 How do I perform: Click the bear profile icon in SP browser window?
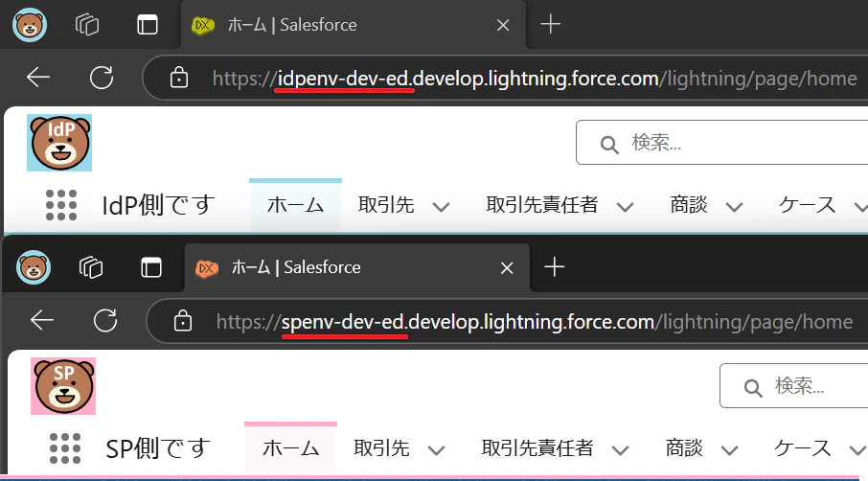tap(34, 268)
